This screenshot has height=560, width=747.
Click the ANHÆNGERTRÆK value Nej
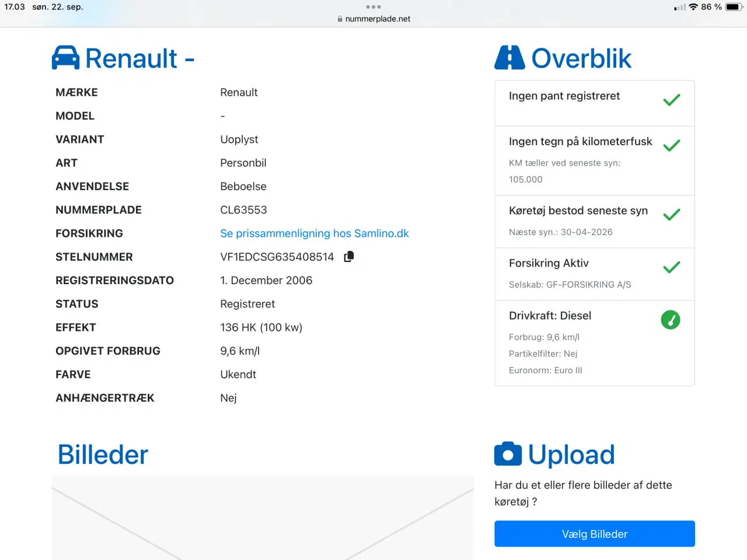click(228, 398)
